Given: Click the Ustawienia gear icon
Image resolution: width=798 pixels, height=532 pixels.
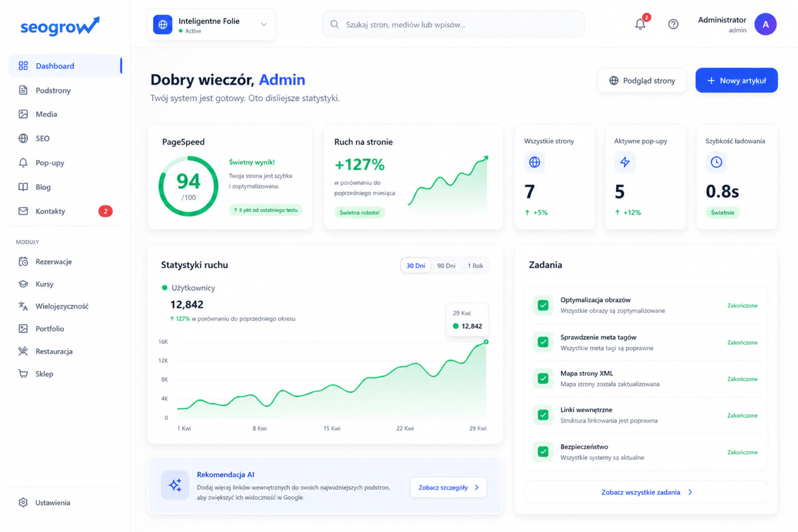Looking at the screenshot, I should 23,502.
